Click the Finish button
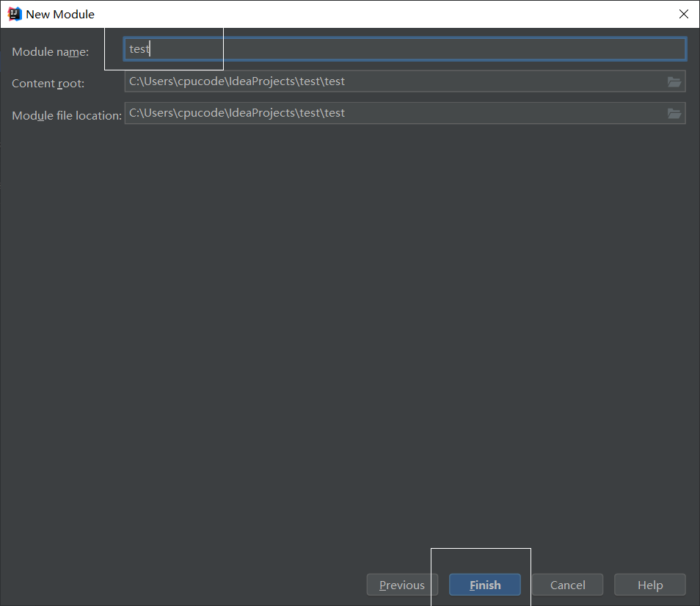Image resolution: width=700 pixels, height=606 pixels. tap(485, 585)
